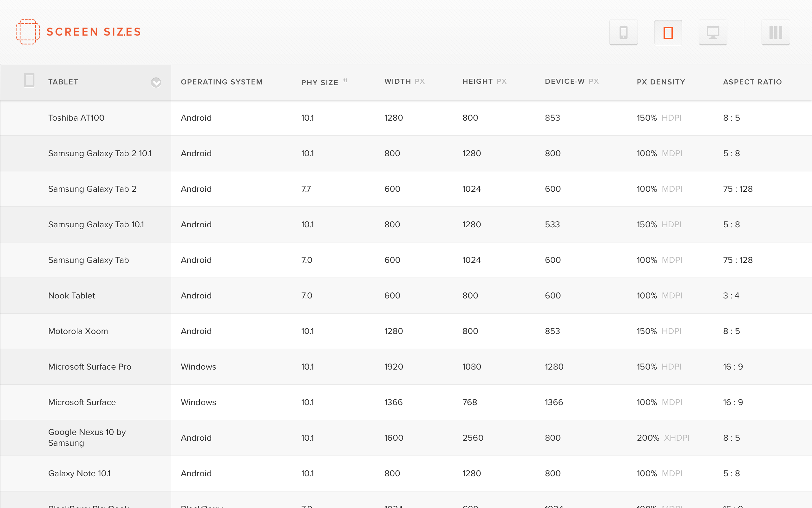Image resolution: width=812 pixels, height=508 pixels.
Task: Expand the Tablet column dropdown arrow
Action: point(156,82)
